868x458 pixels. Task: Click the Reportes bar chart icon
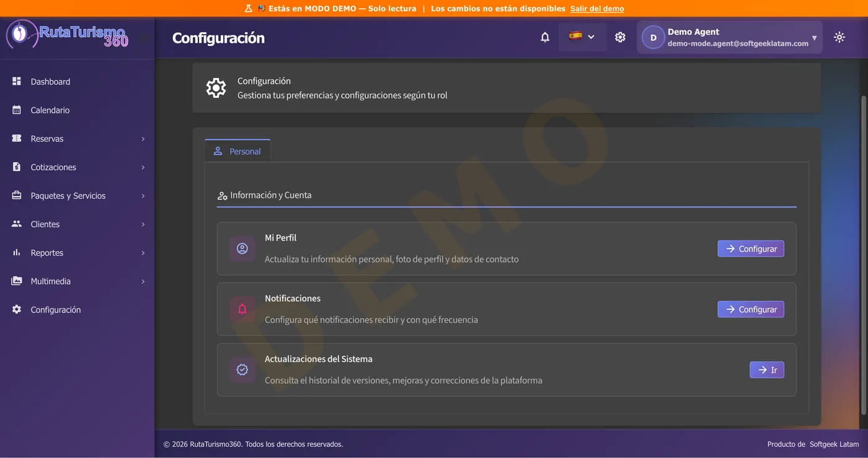click(x=17, y=252)
